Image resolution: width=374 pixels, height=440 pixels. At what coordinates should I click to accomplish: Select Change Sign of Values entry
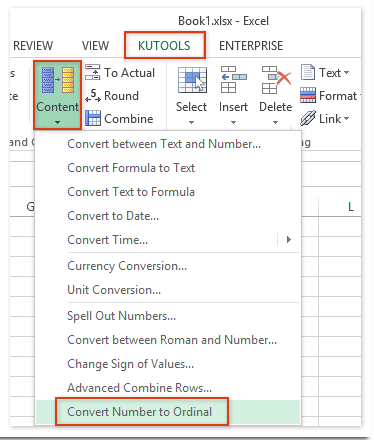click(168, 364)
